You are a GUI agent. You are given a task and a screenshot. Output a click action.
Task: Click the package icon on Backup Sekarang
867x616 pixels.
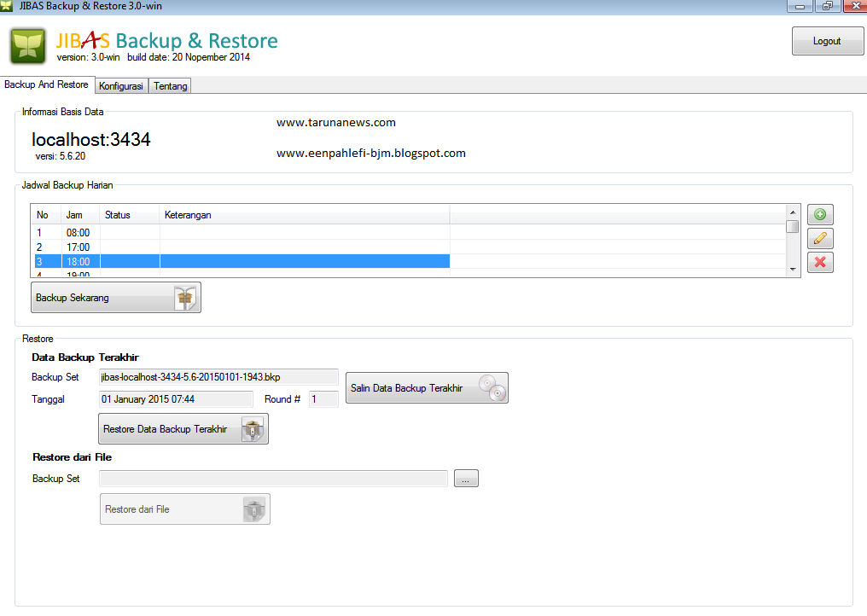pyautogui.click(x=187, y=297)
